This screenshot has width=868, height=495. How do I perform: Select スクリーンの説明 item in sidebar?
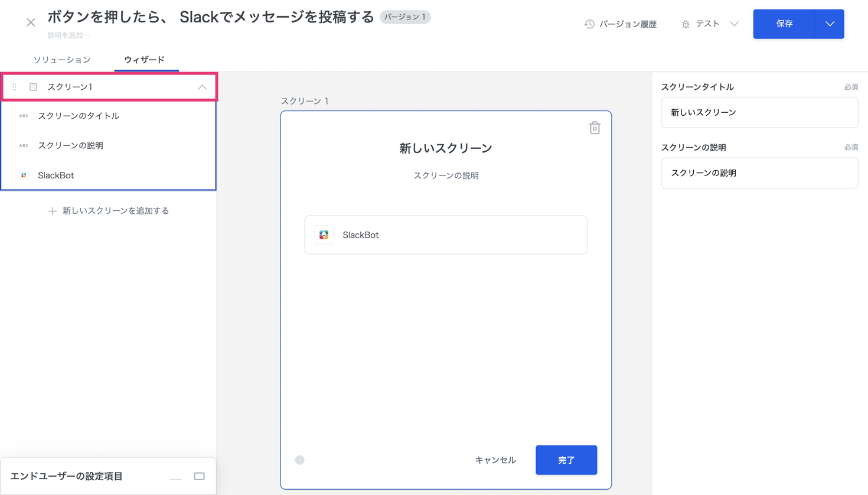70,145
